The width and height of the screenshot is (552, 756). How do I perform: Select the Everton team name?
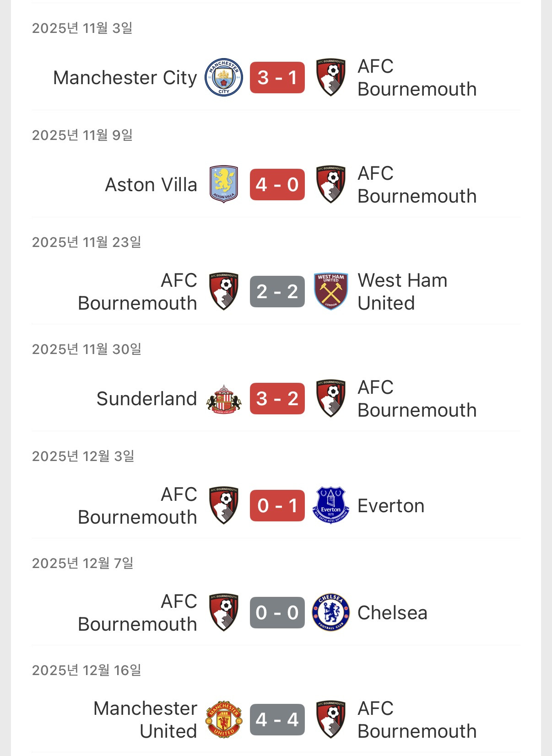click(391, 506)
